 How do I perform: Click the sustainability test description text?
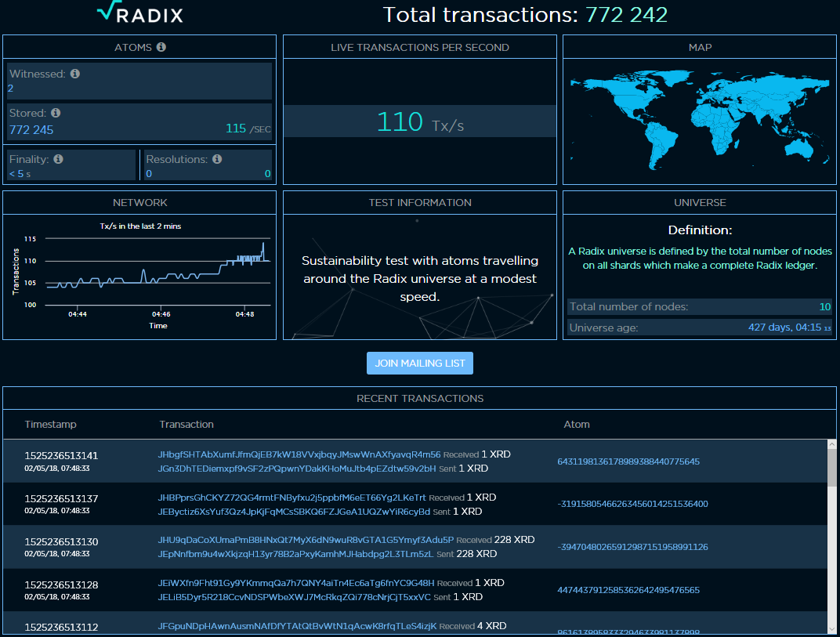[420, 279]
